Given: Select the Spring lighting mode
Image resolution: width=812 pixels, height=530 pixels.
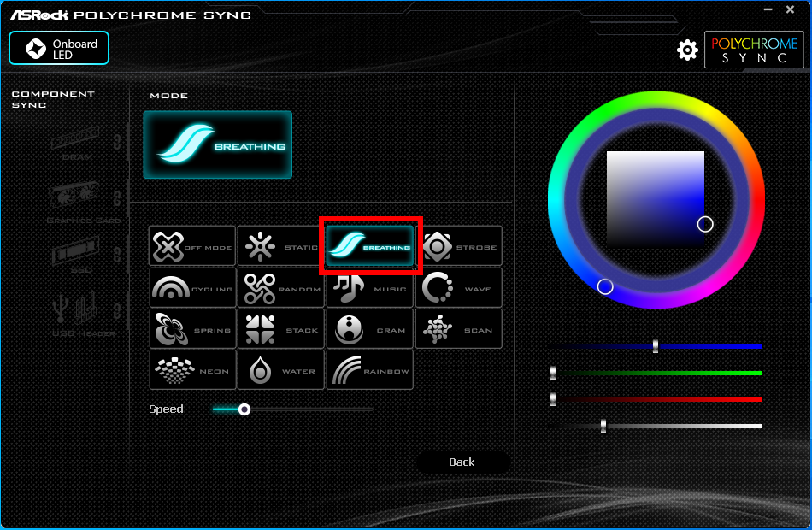Looking at the screenshot, I should tap(192, 328).
